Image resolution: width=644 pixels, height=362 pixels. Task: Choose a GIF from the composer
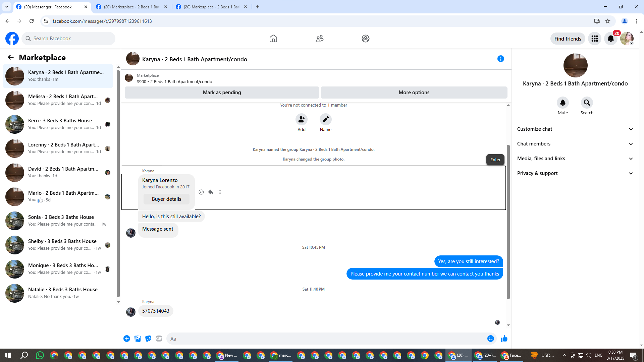click(x=159, y=339)
